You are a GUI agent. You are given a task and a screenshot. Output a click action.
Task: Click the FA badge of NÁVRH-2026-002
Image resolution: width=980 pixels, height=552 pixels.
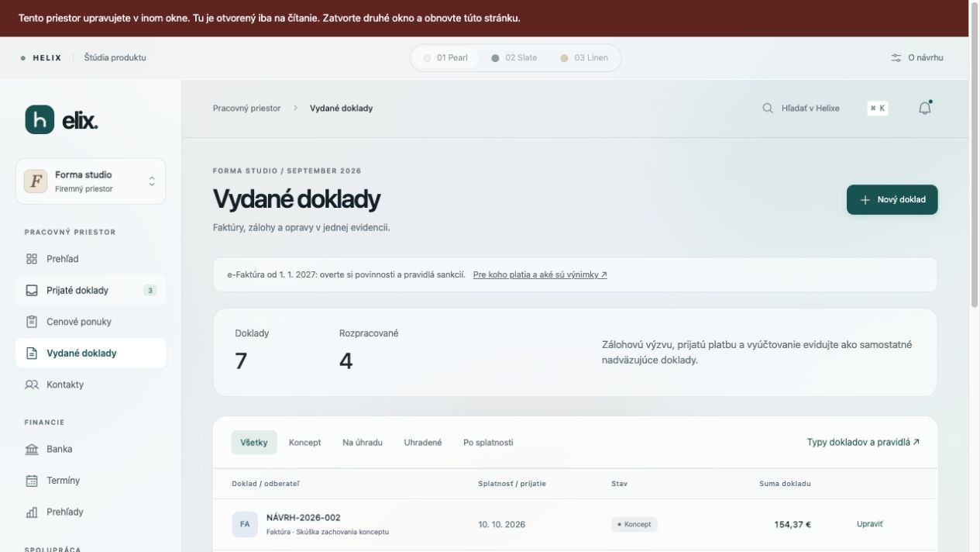(x=245, y=524)
